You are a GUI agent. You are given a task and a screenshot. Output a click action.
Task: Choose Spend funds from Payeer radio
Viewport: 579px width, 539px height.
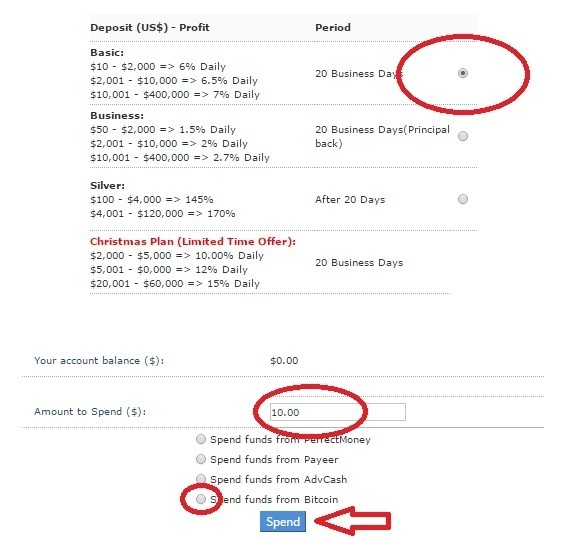point(201,459)
